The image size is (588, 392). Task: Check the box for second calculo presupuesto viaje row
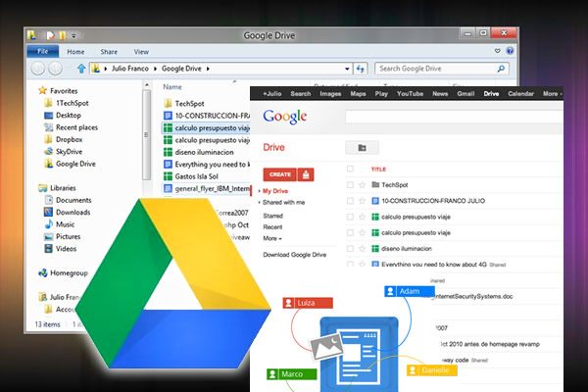click(350, 232)
